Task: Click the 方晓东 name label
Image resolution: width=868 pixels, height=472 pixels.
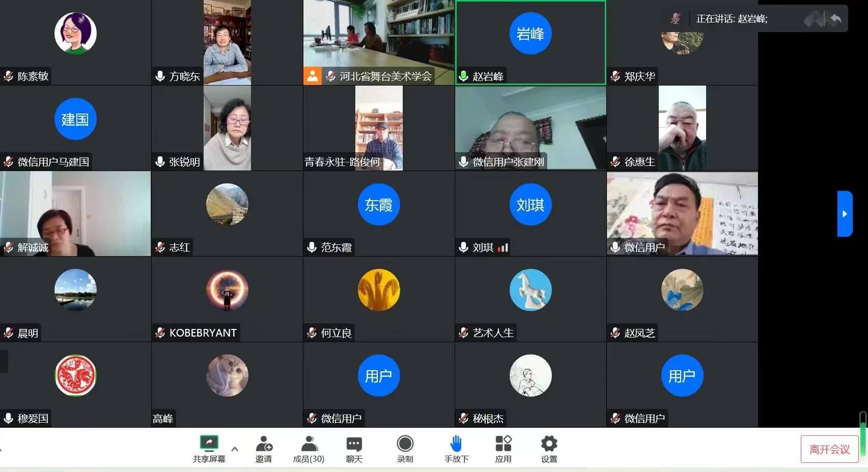Action: point(184,76)
